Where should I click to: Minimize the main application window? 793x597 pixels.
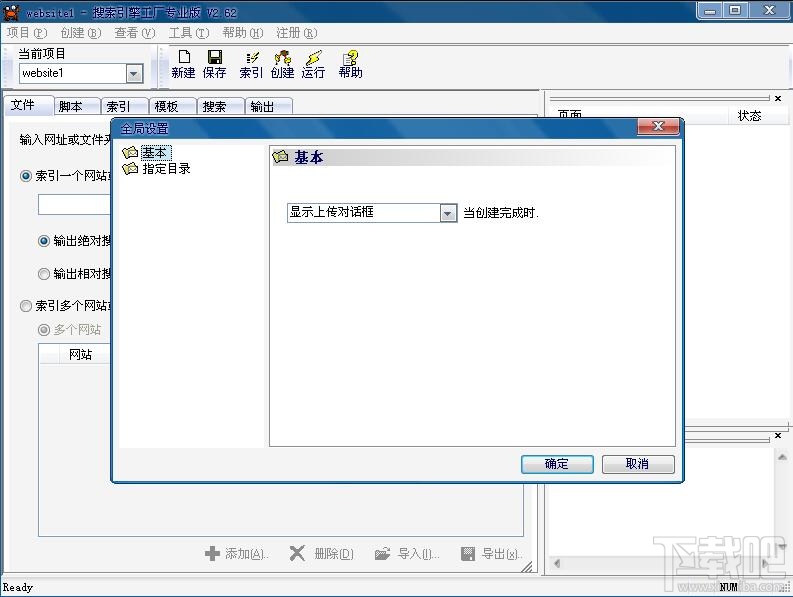point(710,11)
